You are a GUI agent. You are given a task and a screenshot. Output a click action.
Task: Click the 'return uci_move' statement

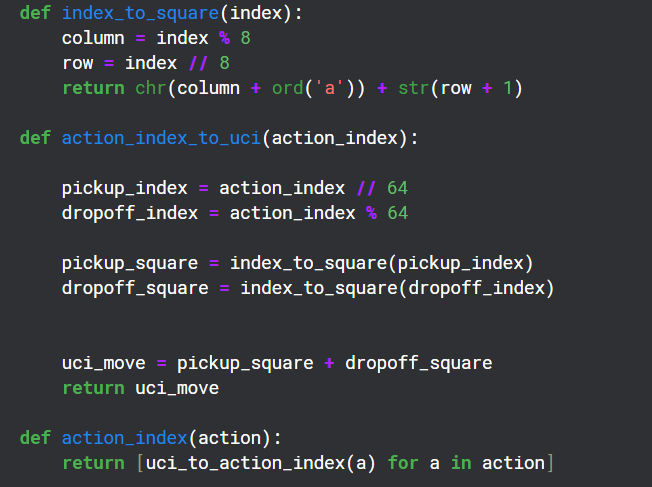click(140, 388)
